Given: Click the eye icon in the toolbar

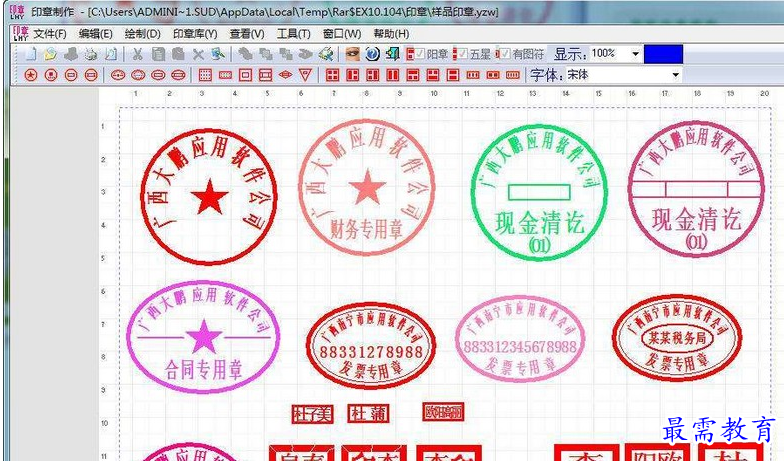Looking at the screenshot, I should tap(352, 54).
